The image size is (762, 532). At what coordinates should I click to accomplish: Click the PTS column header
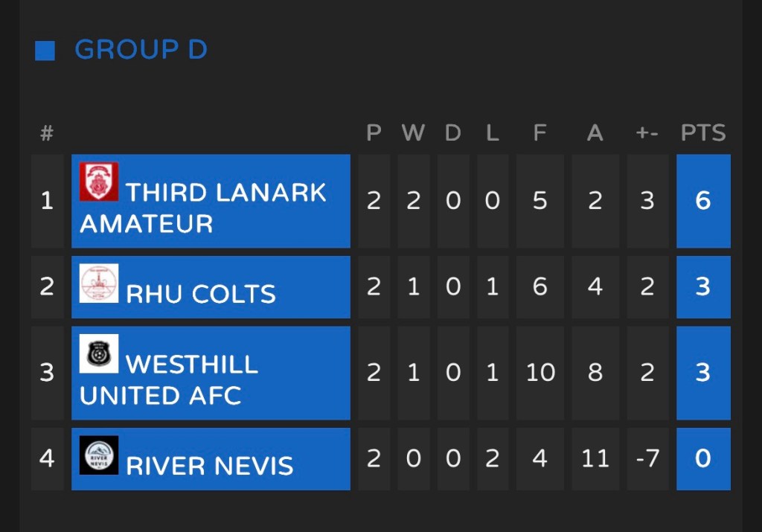pyautogui.click(x=703, y=133)
